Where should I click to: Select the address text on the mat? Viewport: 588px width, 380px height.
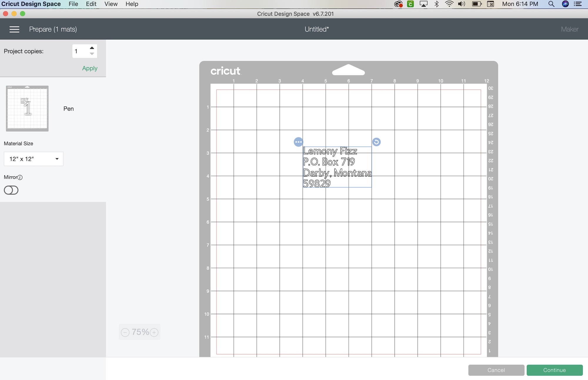(337, 167)
